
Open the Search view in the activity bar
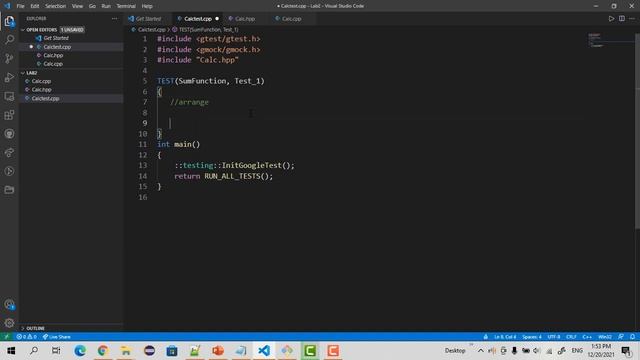[x=9, y=40]
